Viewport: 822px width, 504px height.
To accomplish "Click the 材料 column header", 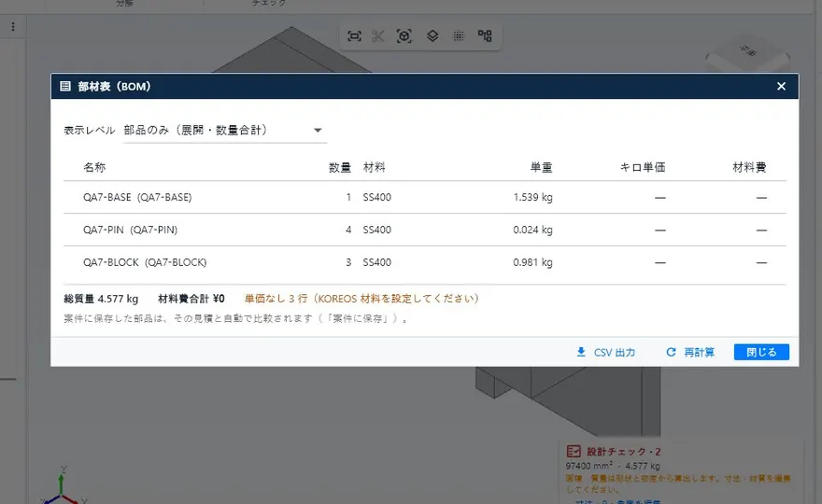I will tap(375, 168).
